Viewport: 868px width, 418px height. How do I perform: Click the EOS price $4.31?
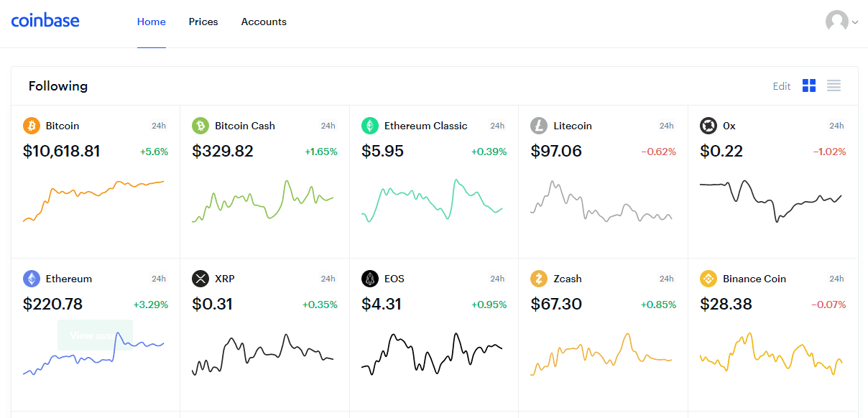382,305
